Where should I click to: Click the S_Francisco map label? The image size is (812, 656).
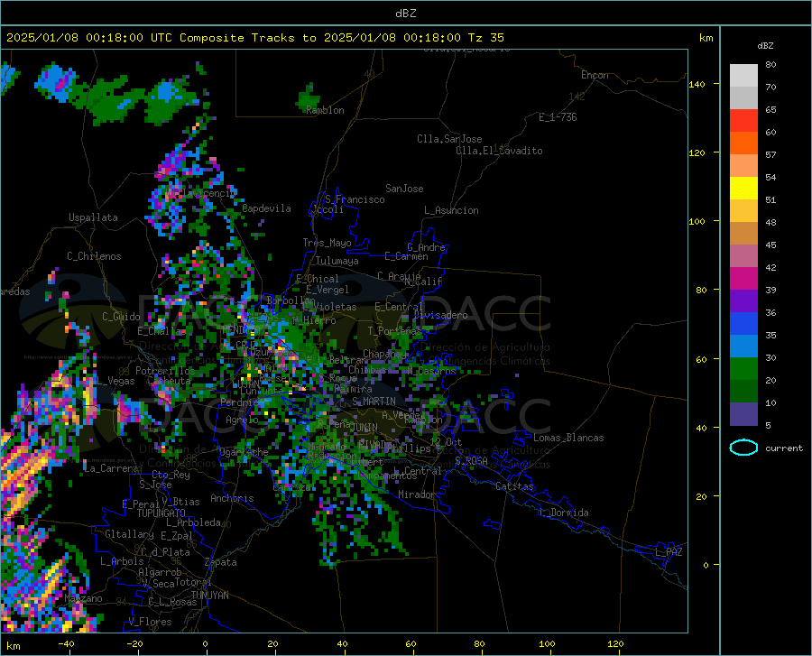coord(355,199)
